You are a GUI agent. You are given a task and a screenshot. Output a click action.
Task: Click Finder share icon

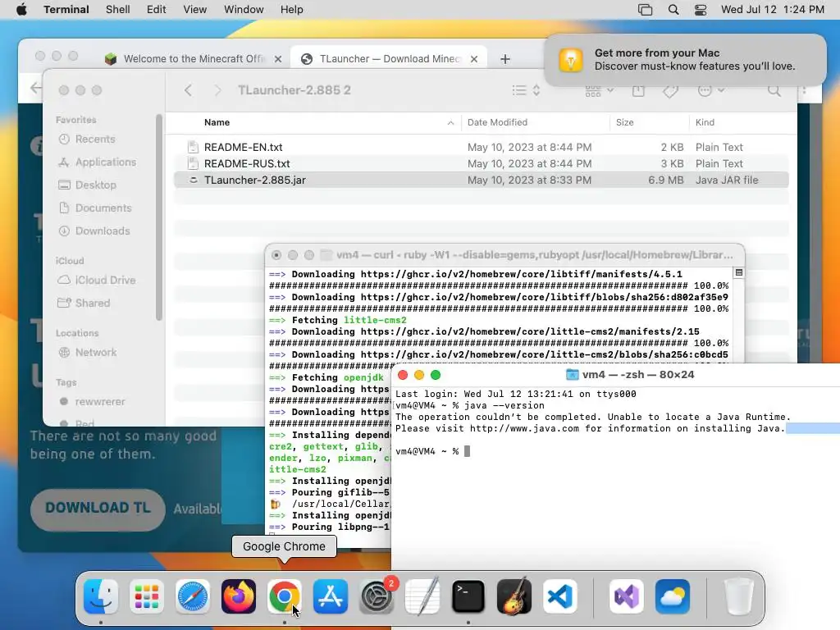tap(638, 90)
